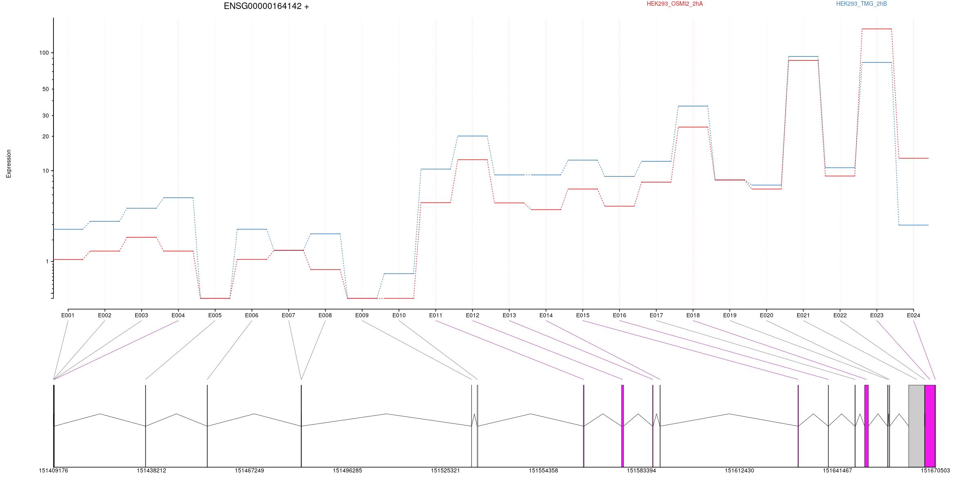Screen dimensions: 980x490
Task: Click the exon label E019
Action: pos(730,315)
